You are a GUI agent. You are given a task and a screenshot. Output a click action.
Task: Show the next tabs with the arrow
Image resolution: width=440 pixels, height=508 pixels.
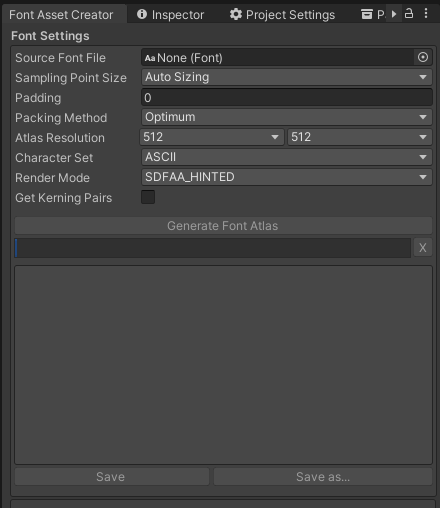[394, 14]
